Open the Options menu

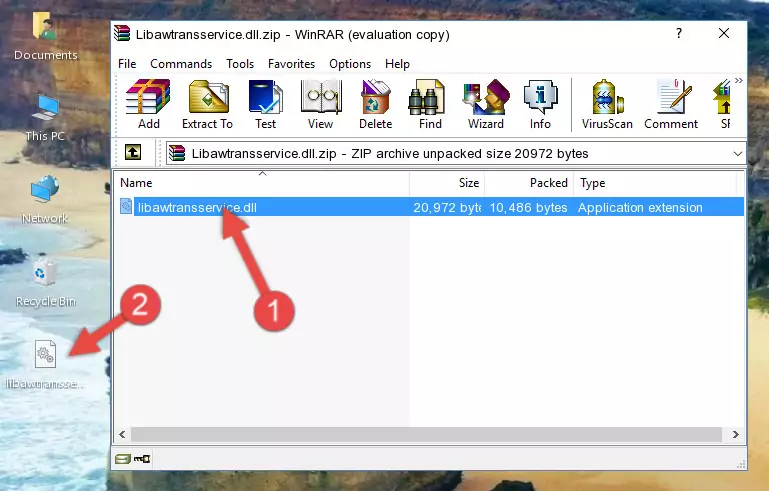[x=350, y=64]
